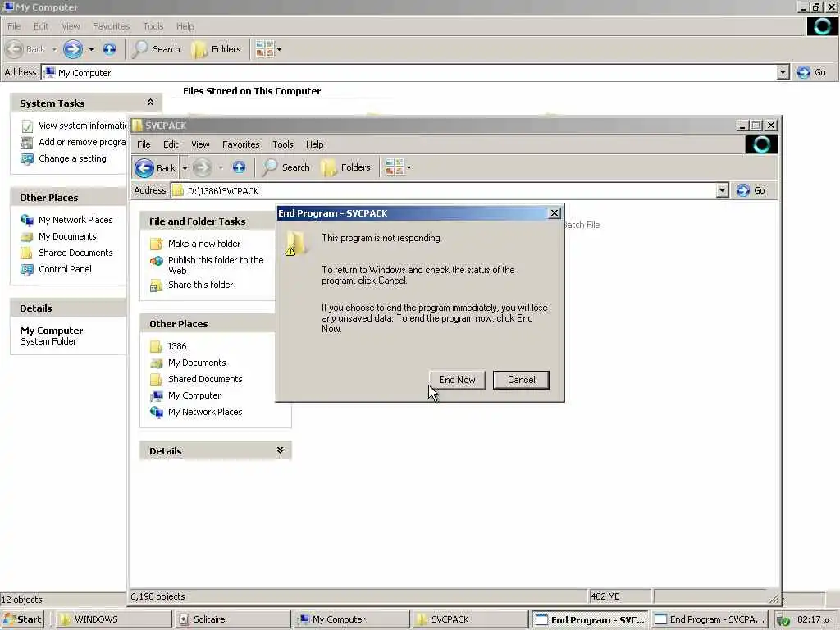Click Go in My Computer address bar
The width and height of the screenshot is (840, 630).
[x=811, y=72]
